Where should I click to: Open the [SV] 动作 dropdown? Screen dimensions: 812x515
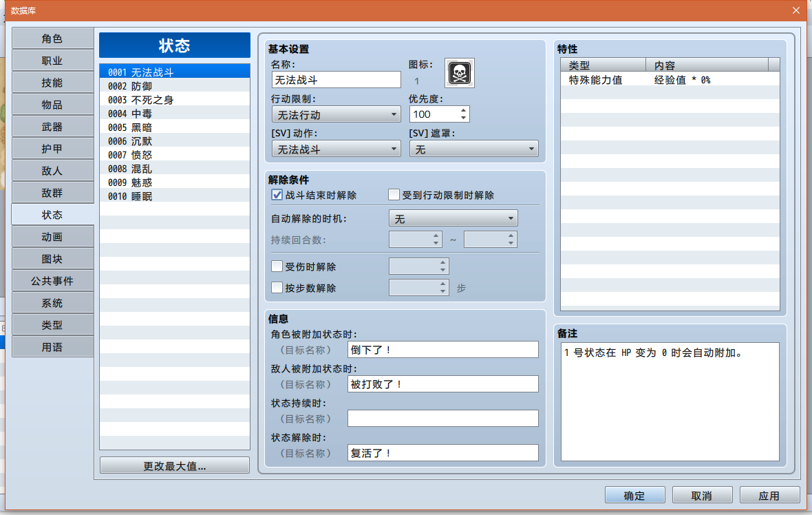tap(336, 149)
